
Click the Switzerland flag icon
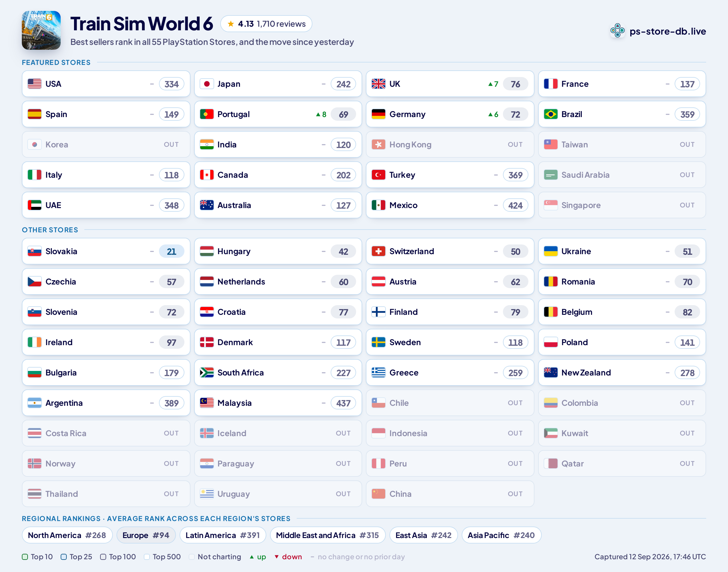click(378, 251)
